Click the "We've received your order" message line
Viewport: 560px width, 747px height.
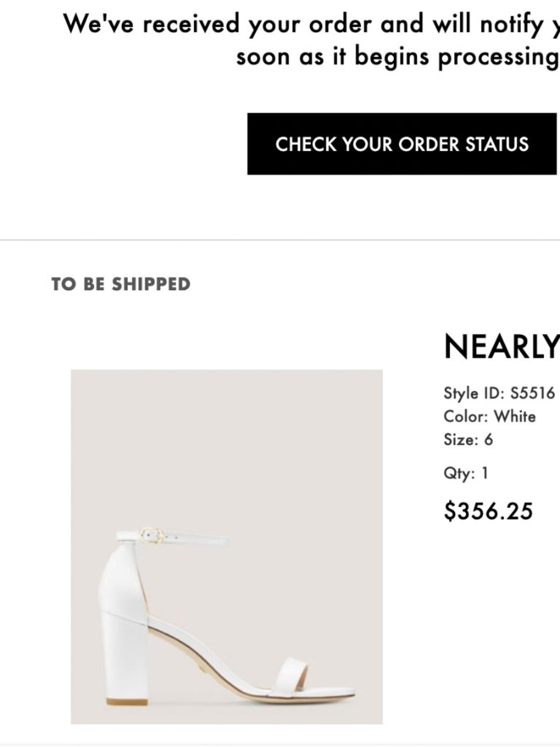(311, 24)
